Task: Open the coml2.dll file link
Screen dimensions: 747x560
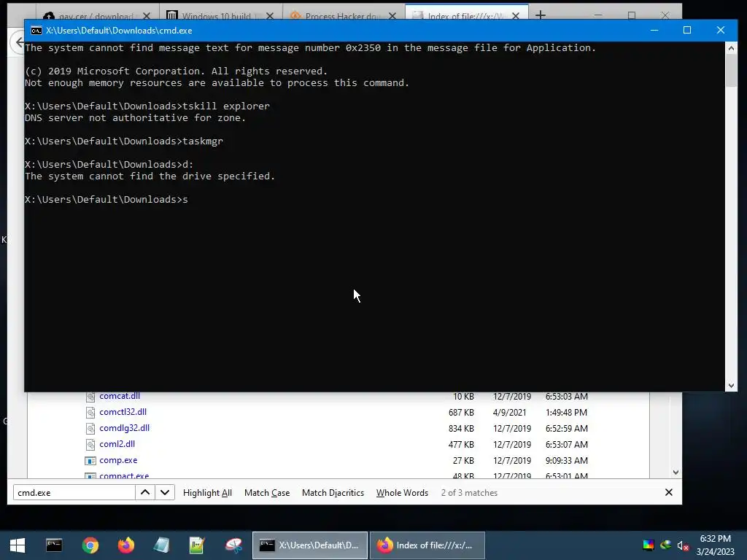Action: pos(117,444)
